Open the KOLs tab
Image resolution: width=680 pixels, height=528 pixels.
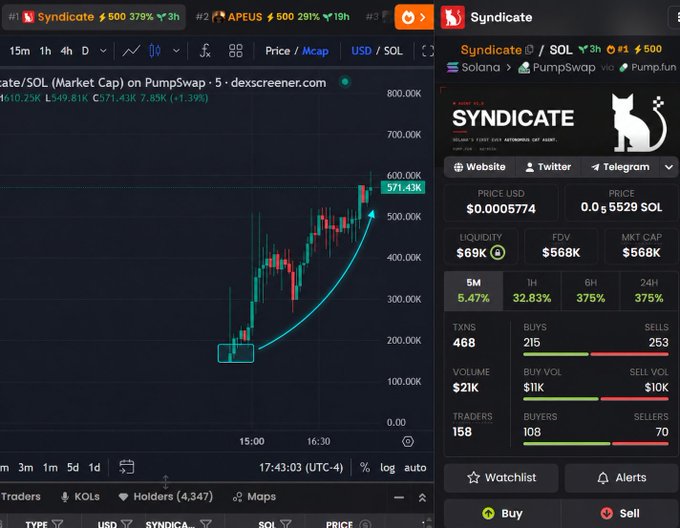click(80, 497)
